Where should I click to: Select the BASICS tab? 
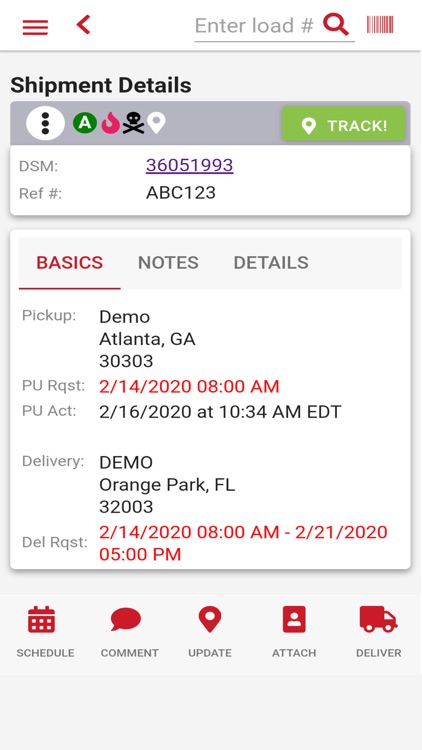click(70, 263)
